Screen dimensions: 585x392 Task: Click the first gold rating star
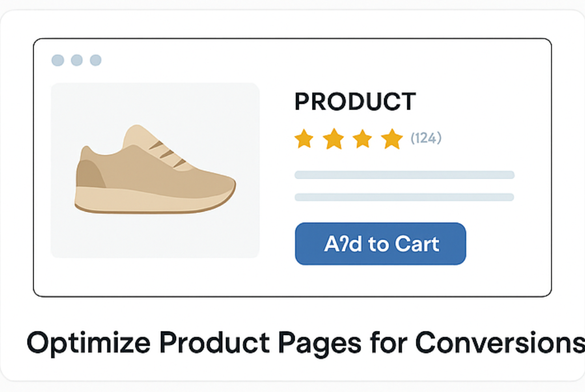point(304,139)
